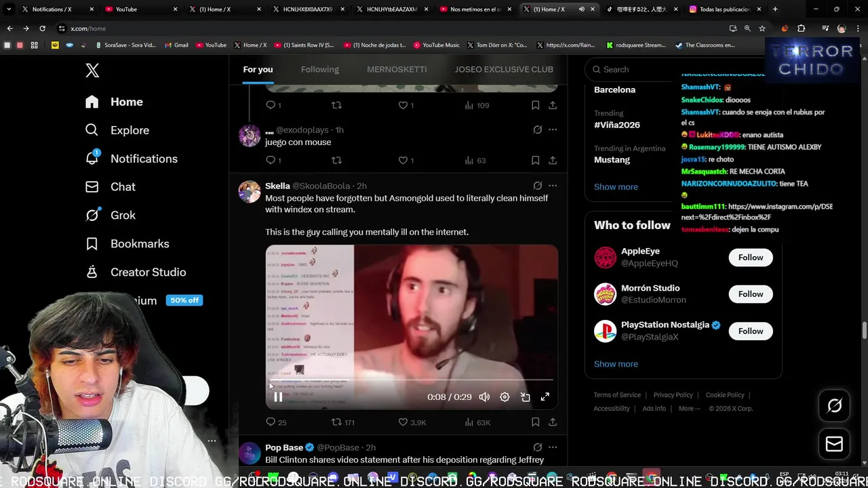Follow AppleEye account
Screen dimensions: 868x488
(x=751, y=258)
